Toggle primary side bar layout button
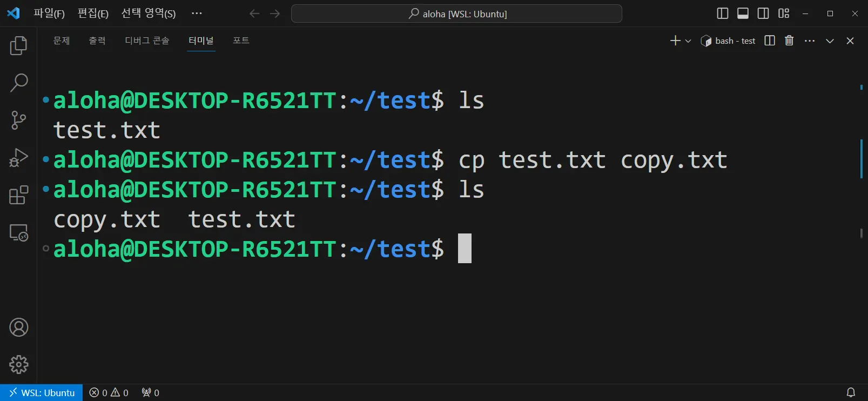 click(x=722, y=14)
